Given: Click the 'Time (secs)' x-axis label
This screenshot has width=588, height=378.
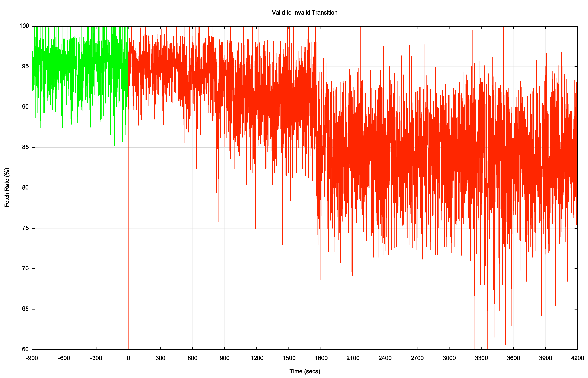Looking at the screenshot, I should pos(305,371).
